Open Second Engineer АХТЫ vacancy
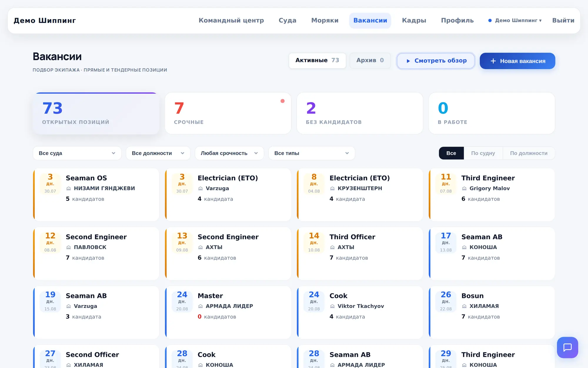Image resolution: width=588 pixels, height=368 pixels. 228,253
